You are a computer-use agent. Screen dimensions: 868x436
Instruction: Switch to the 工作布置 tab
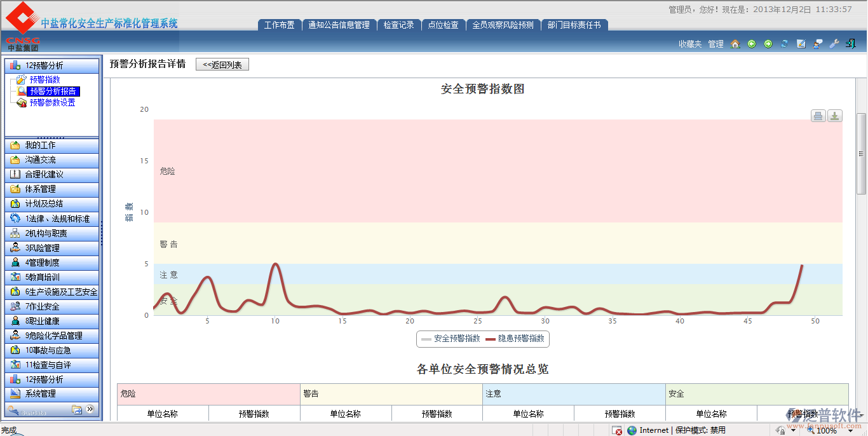280,25
